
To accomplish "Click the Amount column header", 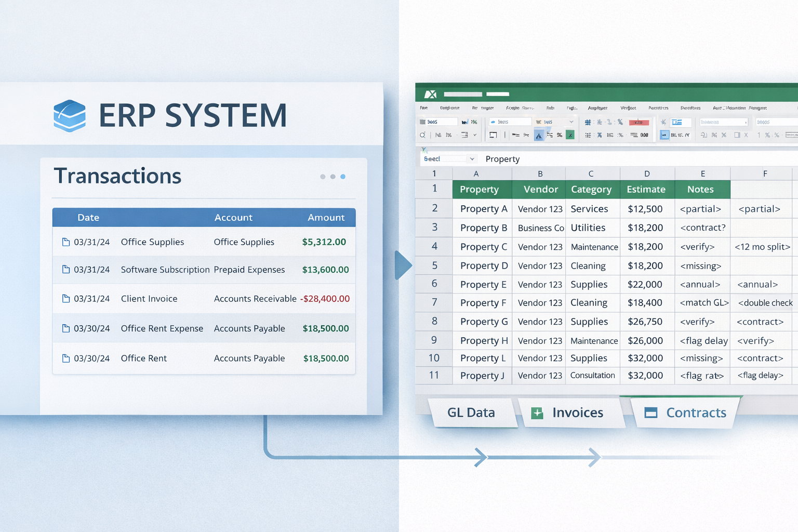I will pyautogui.click(x=326, y=218).
